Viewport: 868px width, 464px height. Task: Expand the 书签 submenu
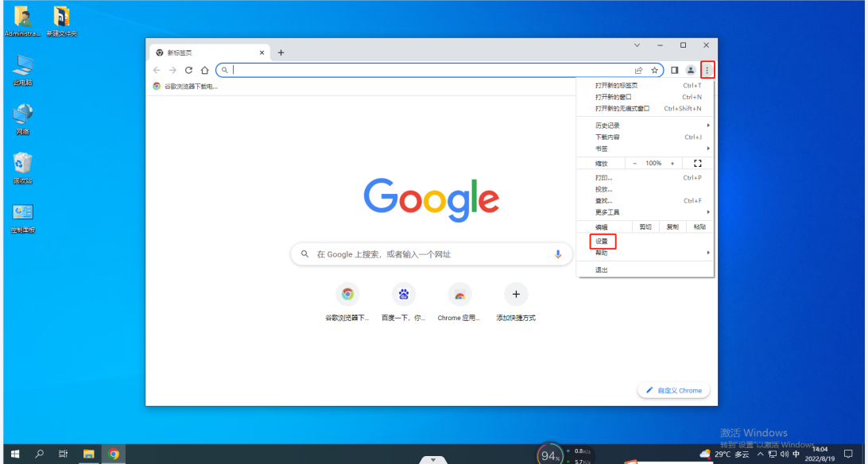645,149
